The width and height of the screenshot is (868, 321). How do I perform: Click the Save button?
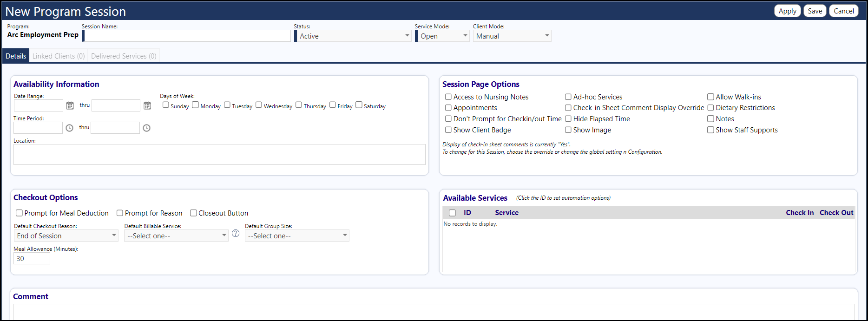815,11
